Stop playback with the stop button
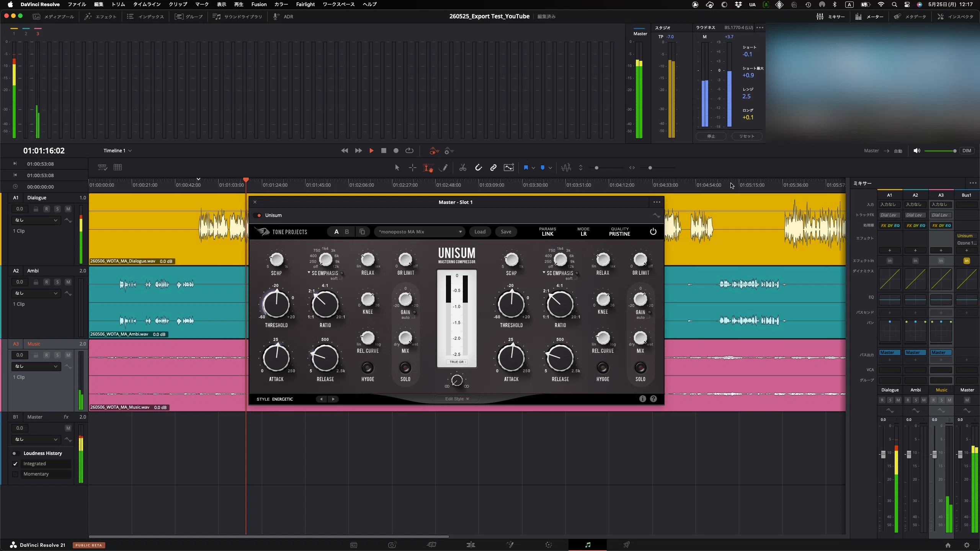Image resolution: width=980 pixels, height=551 pixels. [x=384, y=151]
